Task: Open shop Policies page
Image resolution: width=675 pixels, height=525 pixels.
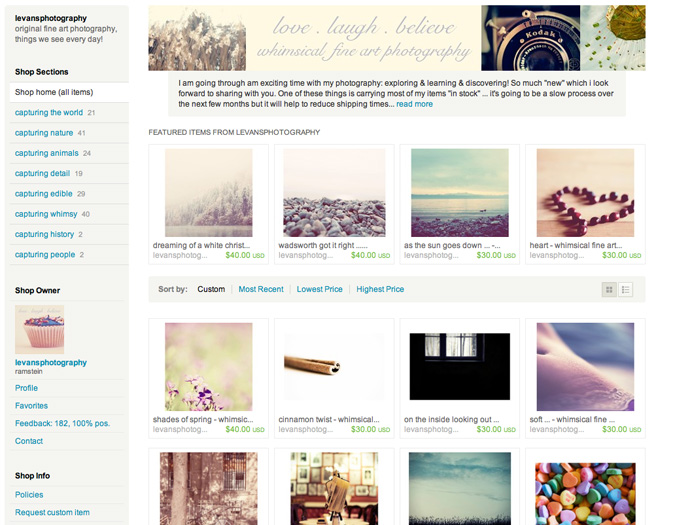Action: pyautogui.click(x=29, y=494)
